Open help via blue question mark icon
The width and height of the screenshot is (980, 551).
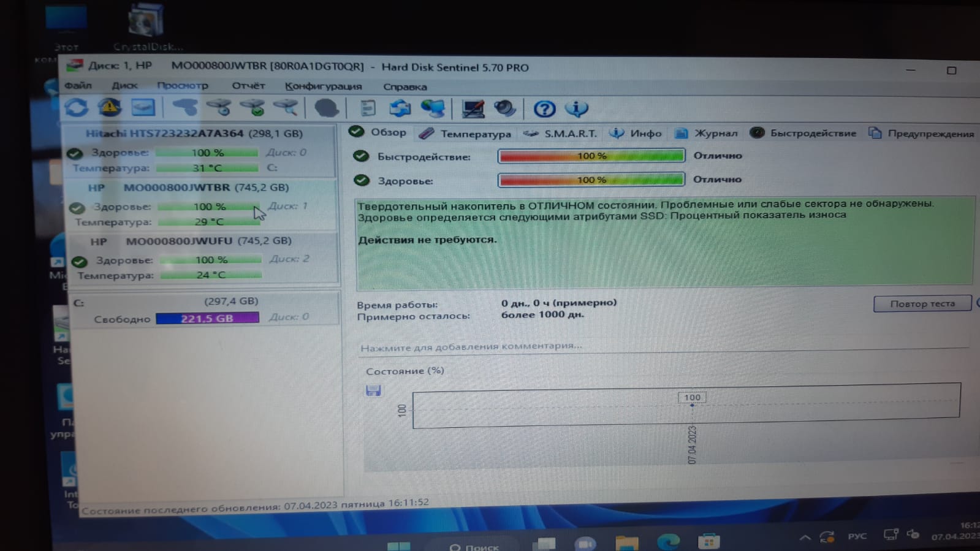[544, 109]
